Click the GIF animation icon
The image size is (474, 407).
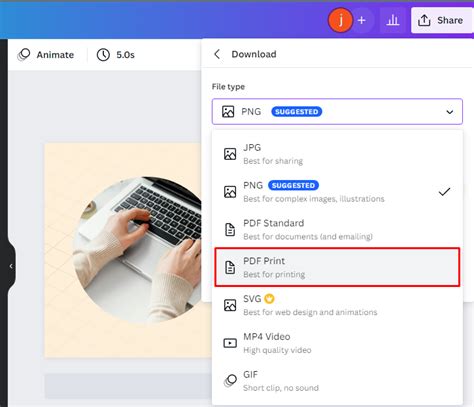[230, 381]
